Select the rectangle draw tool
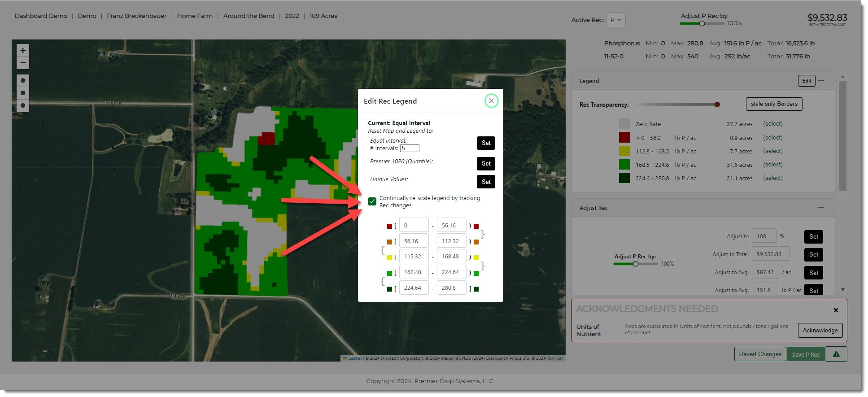This screenshot has width=868, height=397. pos(23,93)
